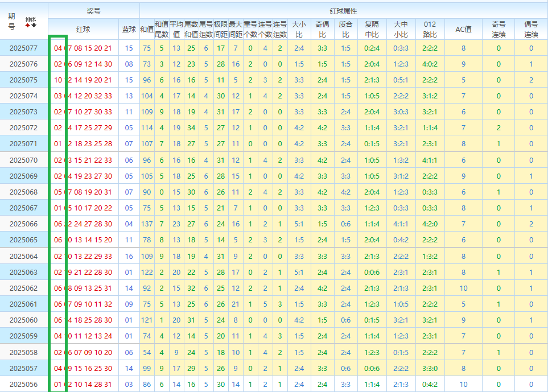Click the 红球属性 group header
The height and width of the screenshot is (392, 548).
(343, 11)
